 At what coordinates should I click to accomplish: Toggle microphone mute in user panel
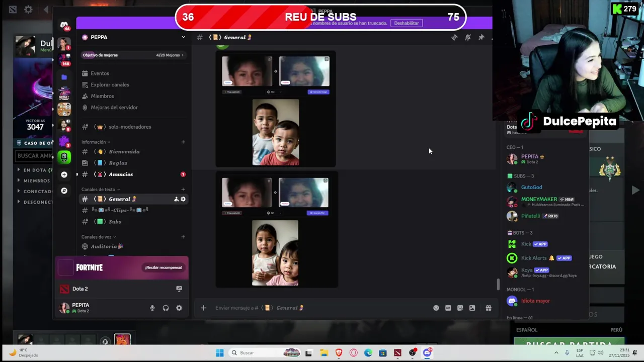(x=152, y=308)
